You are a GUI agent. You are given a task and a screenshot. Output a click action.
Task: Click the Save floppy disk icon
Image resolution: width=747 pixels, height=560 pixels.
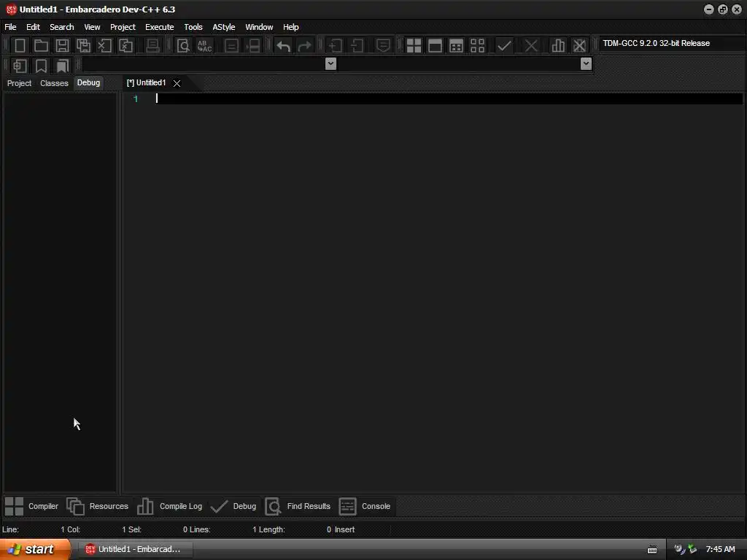coord(62,46)
